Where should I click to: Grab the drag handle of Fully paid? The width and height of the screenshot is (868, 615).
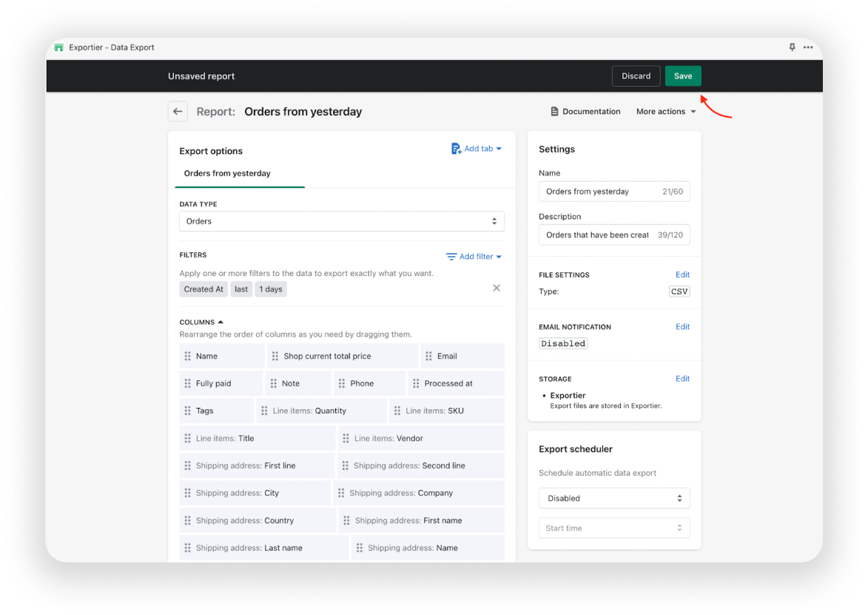coord(188,383)
